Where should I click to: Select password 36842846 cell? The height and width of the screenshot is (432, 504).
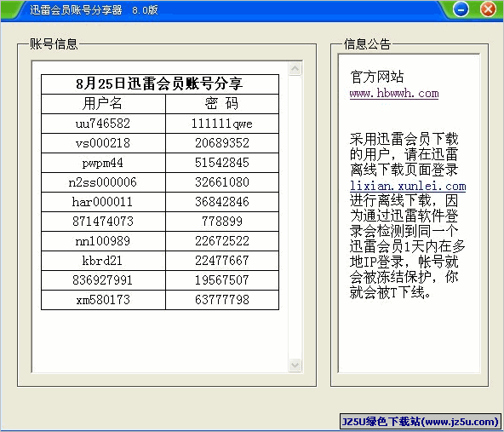(222, 202)
